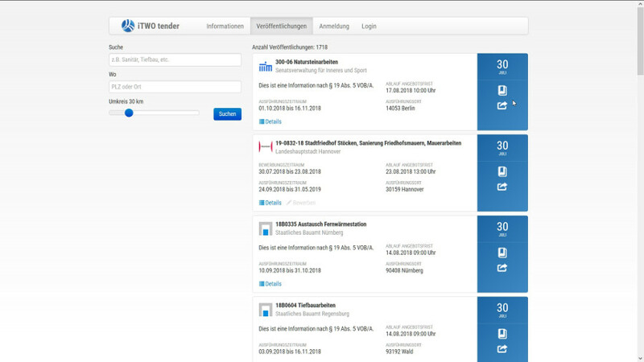The height and width of the screenshot is (362, 644).
Task: Share the 18B0604 Tiefbauarbeiten tender
Action: click(x=502, y=348)
